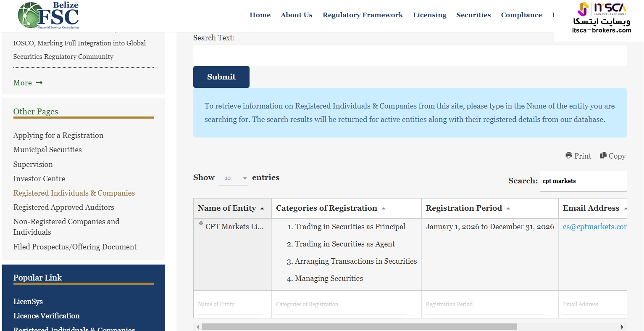Sort by Categories of Registration column

[330, 208]
